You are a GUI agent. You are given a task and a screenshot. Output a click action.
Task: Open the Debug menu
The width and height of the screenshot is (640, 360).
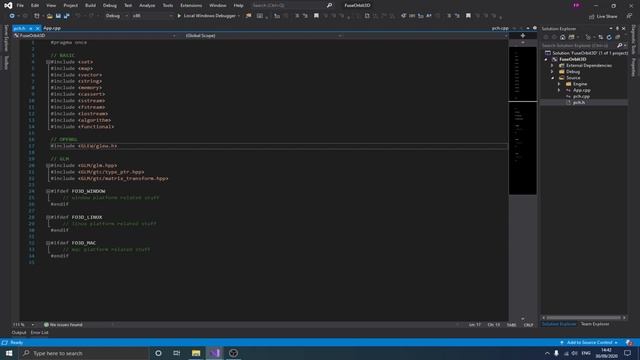[109, 6]
